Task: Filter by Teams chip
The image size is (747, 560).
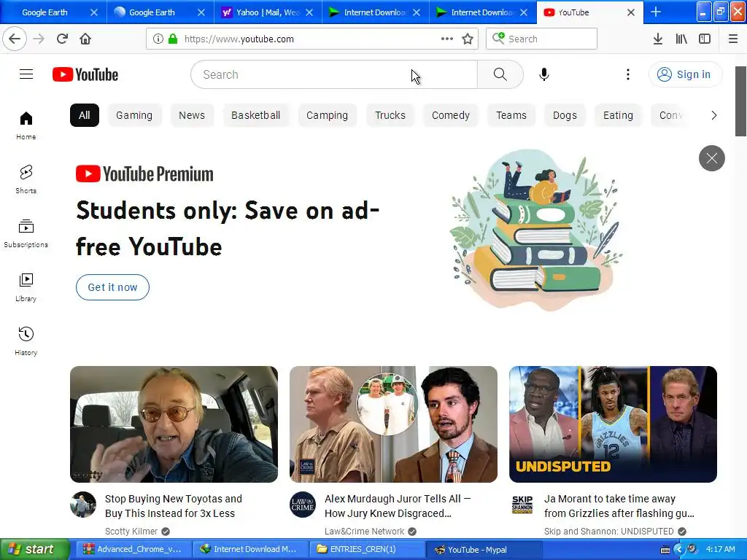Action: [x=511, y=115]
